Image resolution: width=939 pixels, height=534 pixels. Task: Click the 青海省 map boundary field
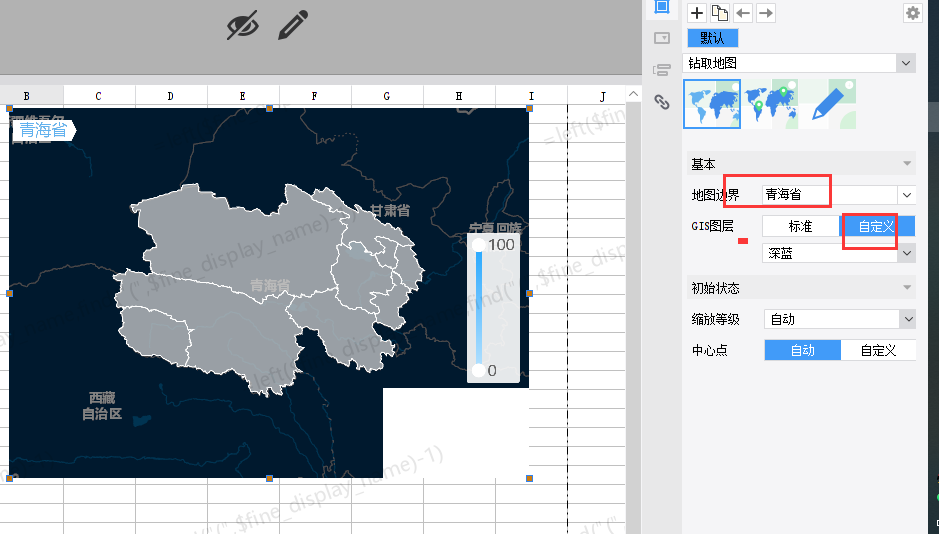coord(830,195)
